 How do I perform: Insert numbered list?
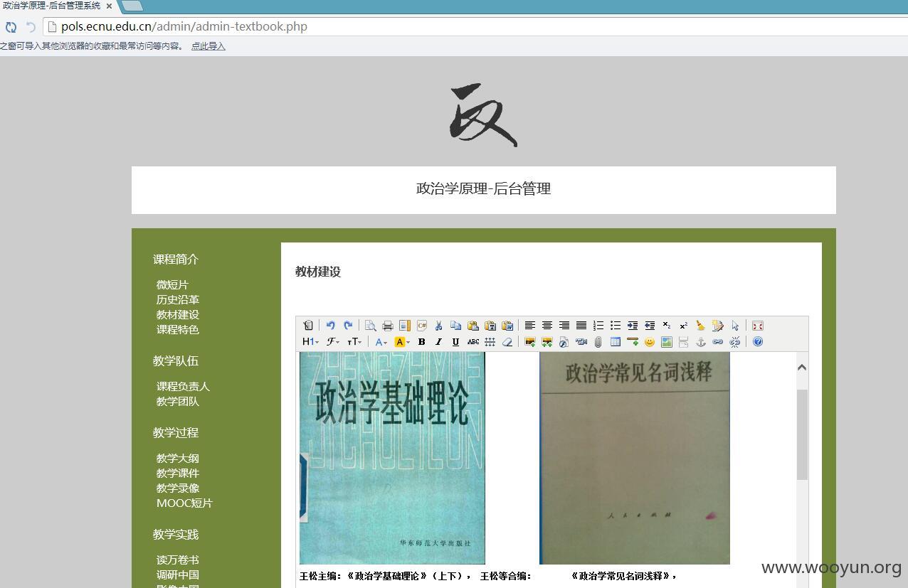click(x=598, y=326)
